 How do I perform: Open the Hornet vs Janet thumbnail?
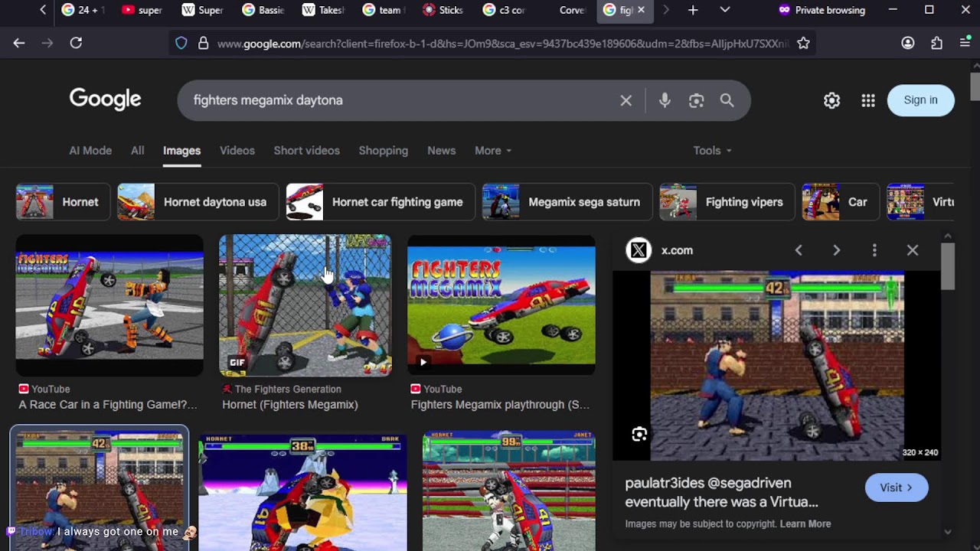509,491
